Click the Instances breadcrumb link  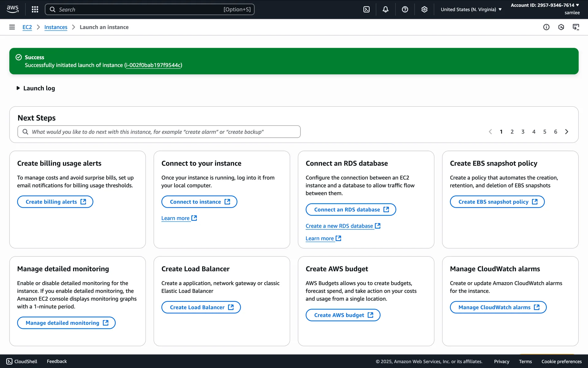pyautogui.click(x=56, y=27)
